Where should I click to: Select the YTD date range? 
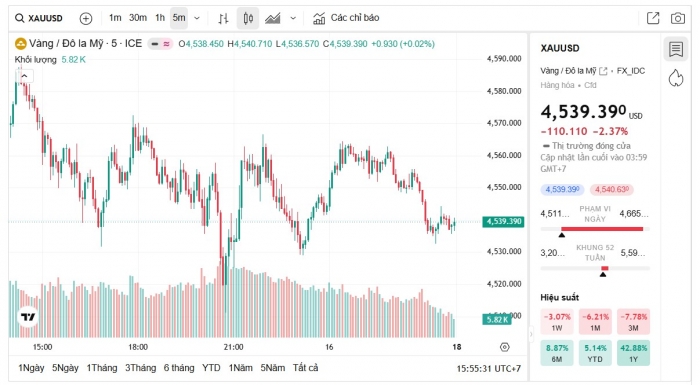[211, 368]
